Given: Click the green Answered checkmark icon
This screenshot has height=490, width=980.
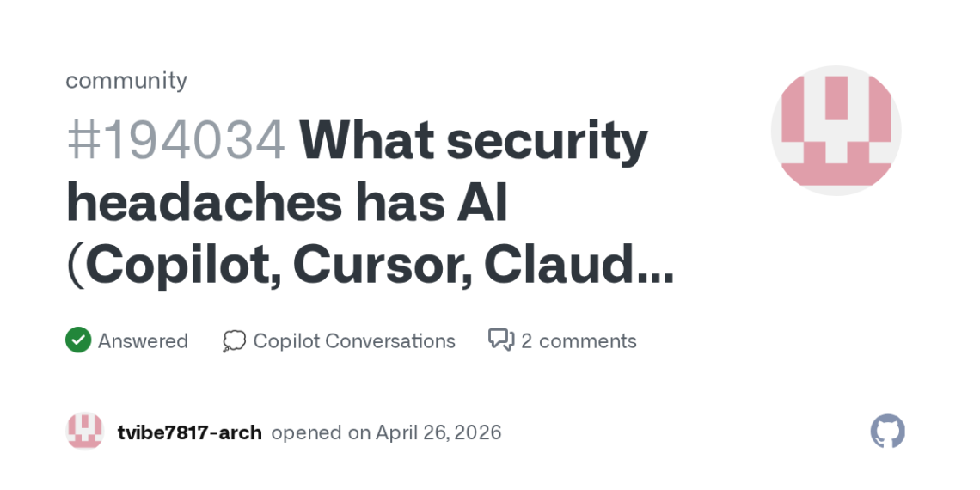Looking at the screenshot, I should pyautogui.click(x=78, y=340).
